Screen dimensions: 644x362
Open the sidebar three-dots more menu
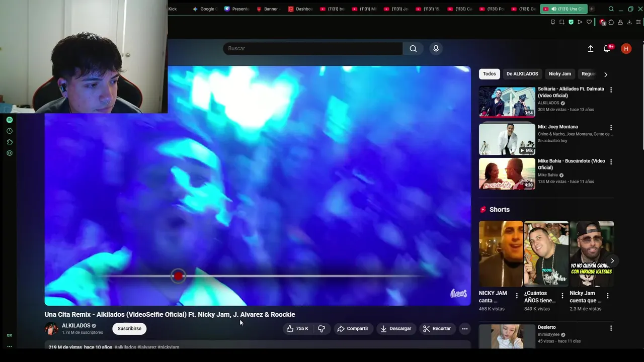tap(10, 346)
